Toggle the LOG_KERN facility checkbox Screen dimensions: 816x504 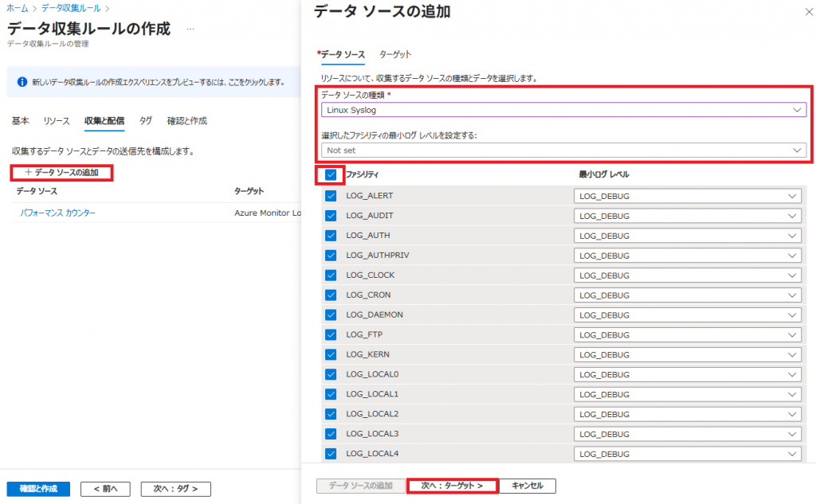pos(331,354)
